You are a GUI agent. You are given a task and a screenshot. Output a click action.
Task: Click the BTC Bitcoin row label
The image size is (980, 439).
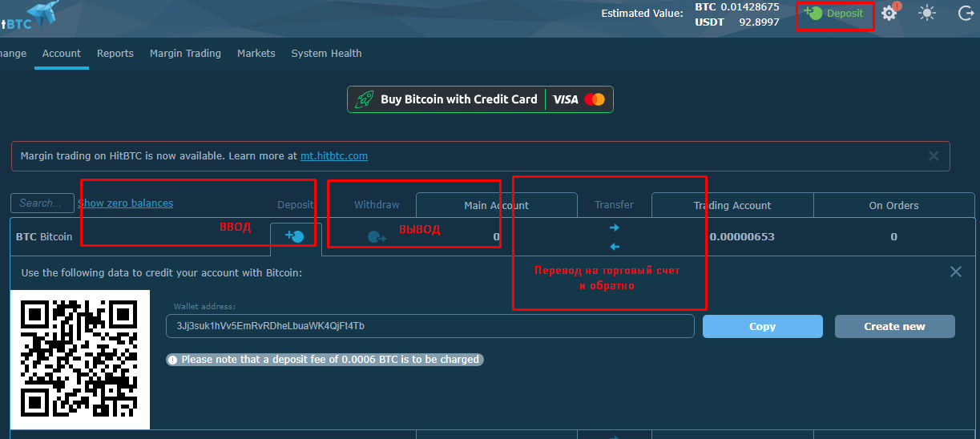[44, 236]
